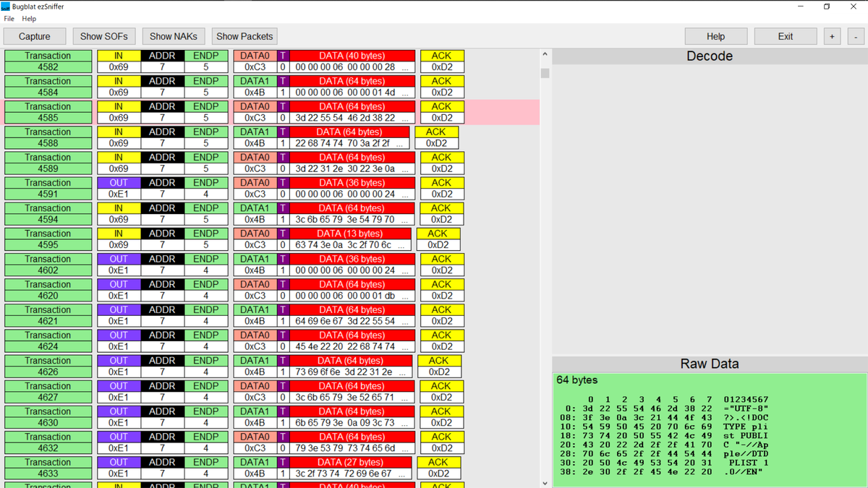Zoom out with the minus button

click(x=856, y=36)
